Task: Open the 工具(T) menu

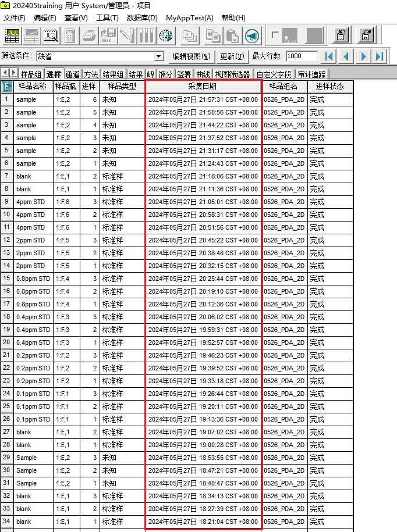Action: (107, 18)
